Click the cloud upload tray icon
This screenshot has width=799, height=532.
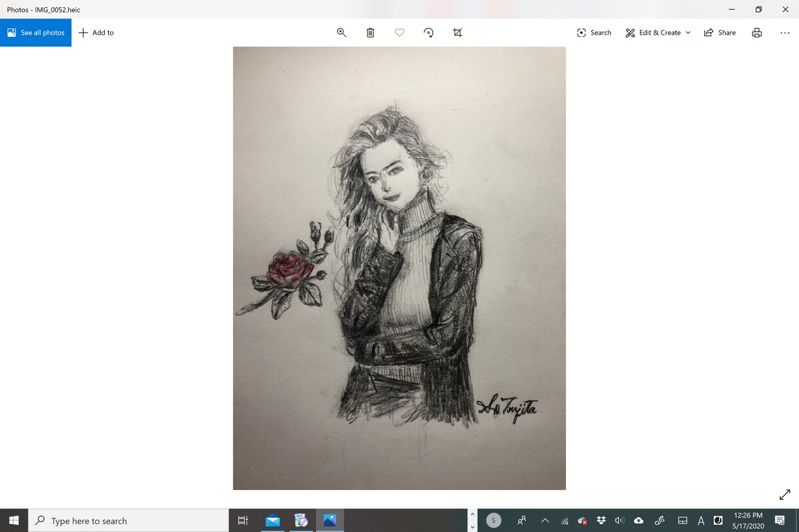pos(639,521)
